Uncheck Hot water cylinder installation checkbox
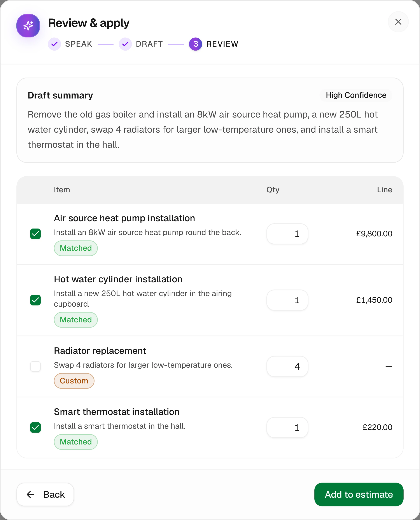This screenshot has width=420, height=520. point(35,300)
